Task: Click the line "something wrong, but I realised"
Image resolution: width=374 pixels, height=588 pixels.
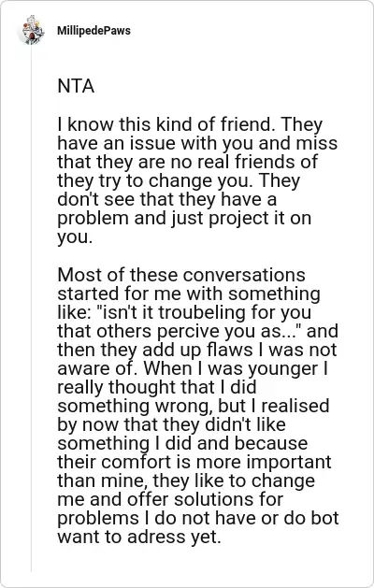Action: tap(194, 406)
